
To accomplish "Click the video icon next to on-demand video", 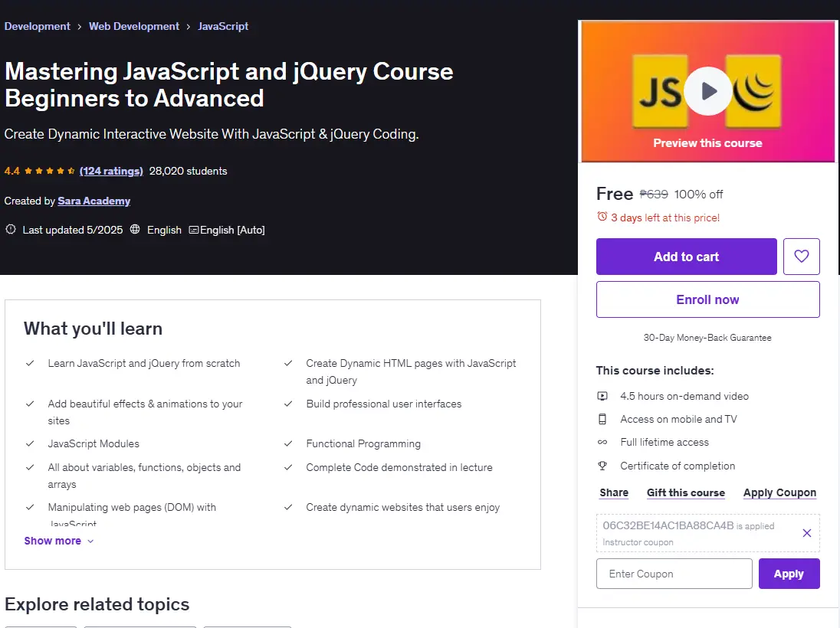I will coord(602,396).
